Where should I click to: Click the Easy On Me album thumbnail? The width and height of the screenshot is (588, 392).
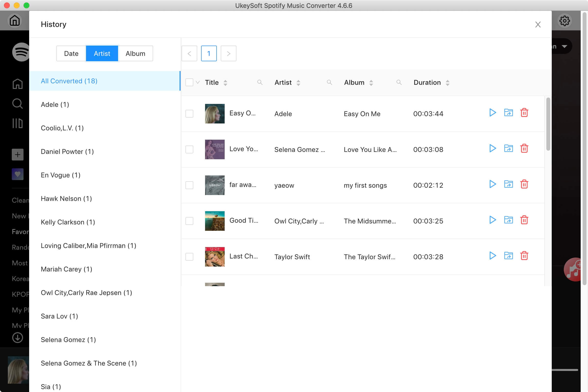215,114
